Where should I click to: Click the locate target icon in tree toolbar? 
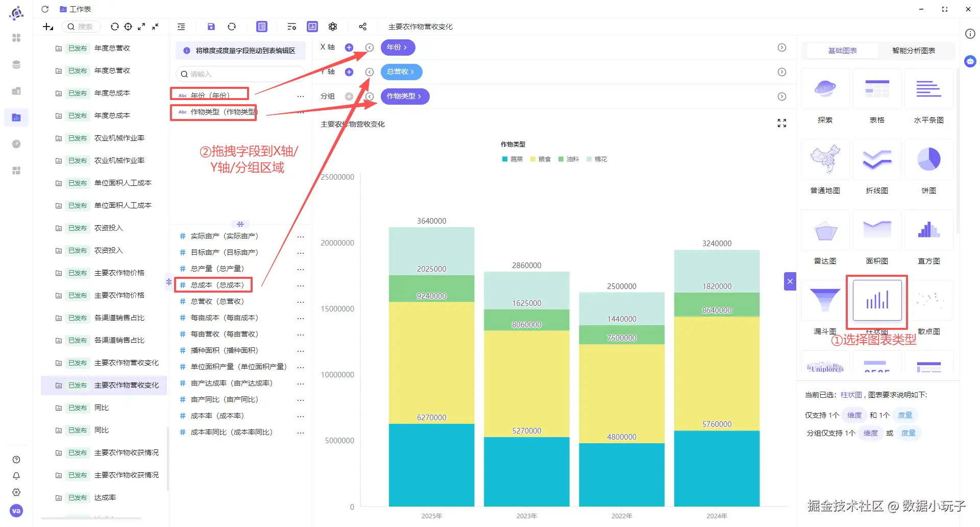pos(128,27)
